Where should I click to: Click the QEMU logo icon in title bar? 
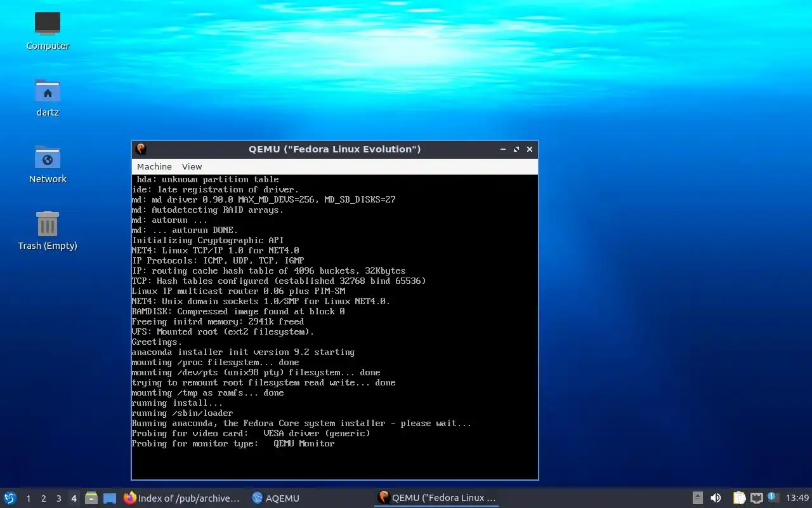(x=141, y=149)
